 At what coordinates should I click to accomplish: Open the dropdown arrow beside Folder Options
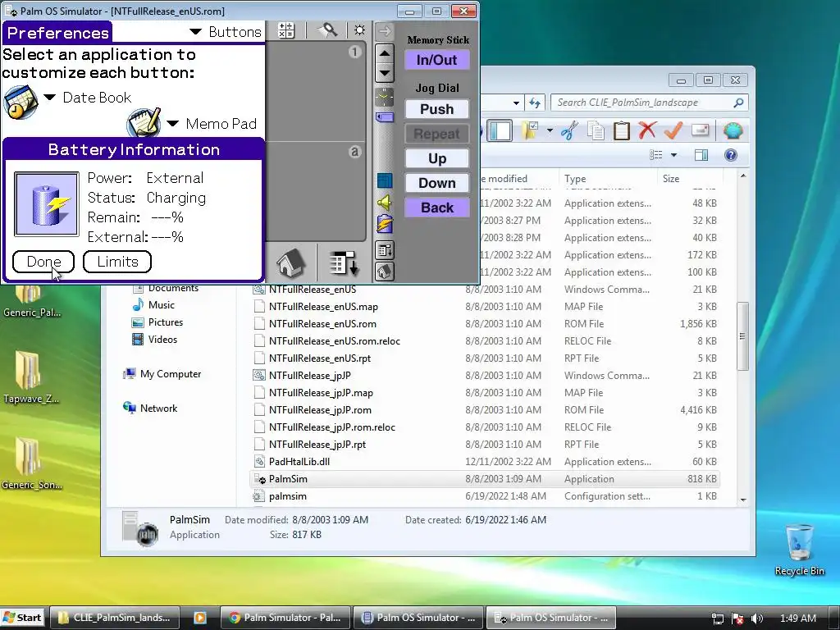(550, 130)
